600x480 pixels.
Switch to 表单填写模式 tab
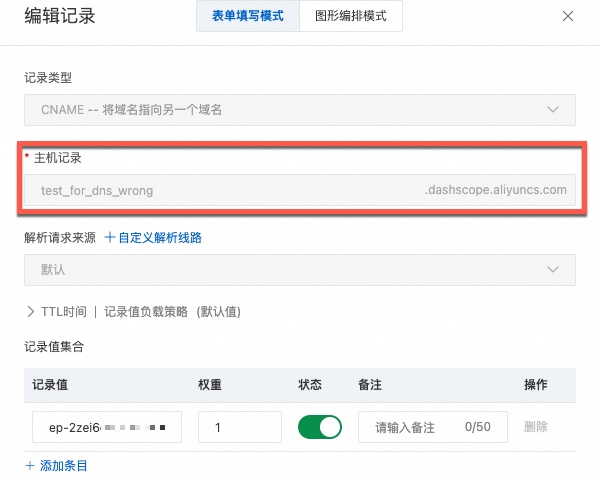pyautogui.click(x=248, y=16)
